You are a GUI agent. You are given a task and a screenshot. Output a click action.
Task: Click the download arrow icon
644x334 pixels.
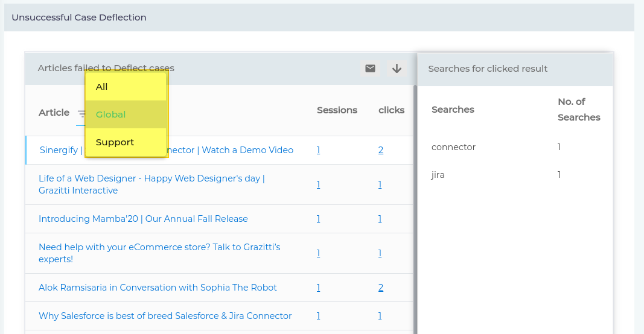click(397, 69)
